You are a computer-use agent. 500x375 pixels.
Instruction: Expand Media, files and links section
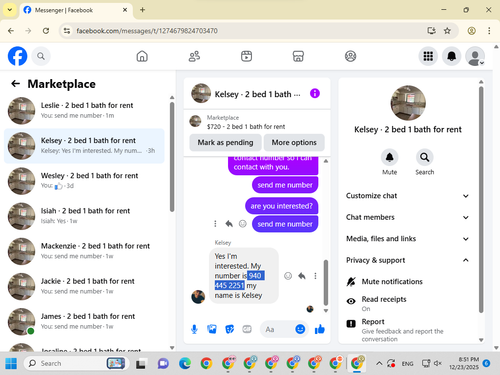(407, 239)
